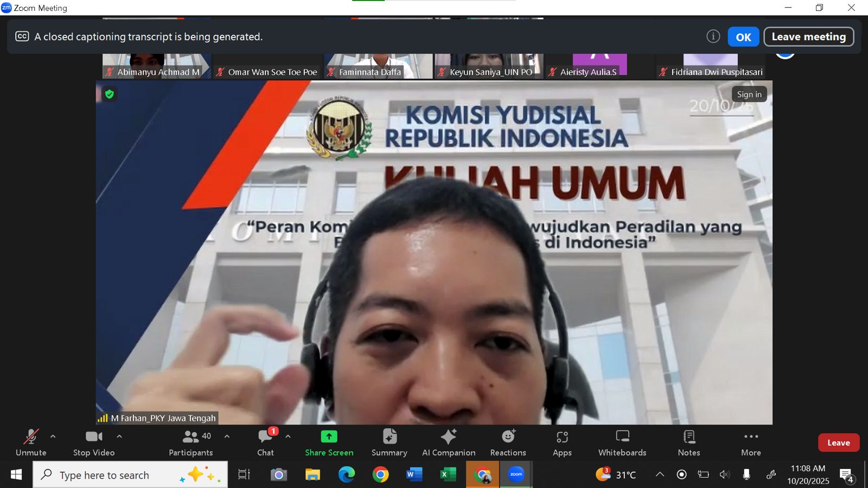Open the Participants list
Screen dimensions: 868x488
click(x=190, y=442)
